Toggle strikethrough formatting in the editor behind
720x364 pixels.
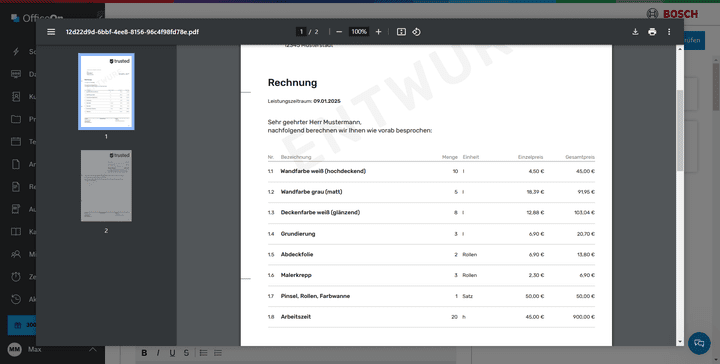[186, 353]
